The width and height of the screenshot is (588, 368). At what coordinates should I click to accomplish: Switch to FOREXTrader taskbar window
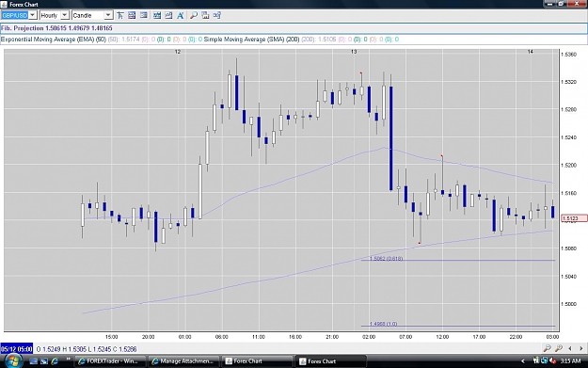(109, 361)
